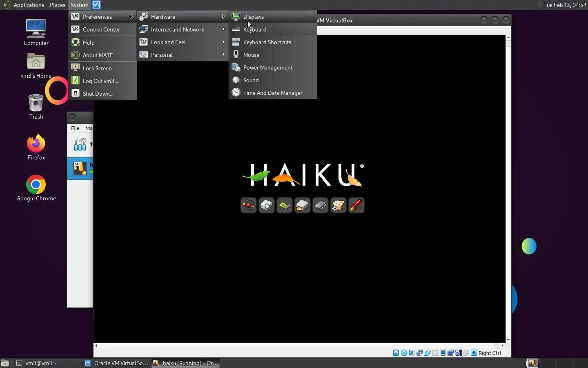Viewport: 588px width, 368px height.
Task: Open Sound preferences
Action: coord(273,80)
